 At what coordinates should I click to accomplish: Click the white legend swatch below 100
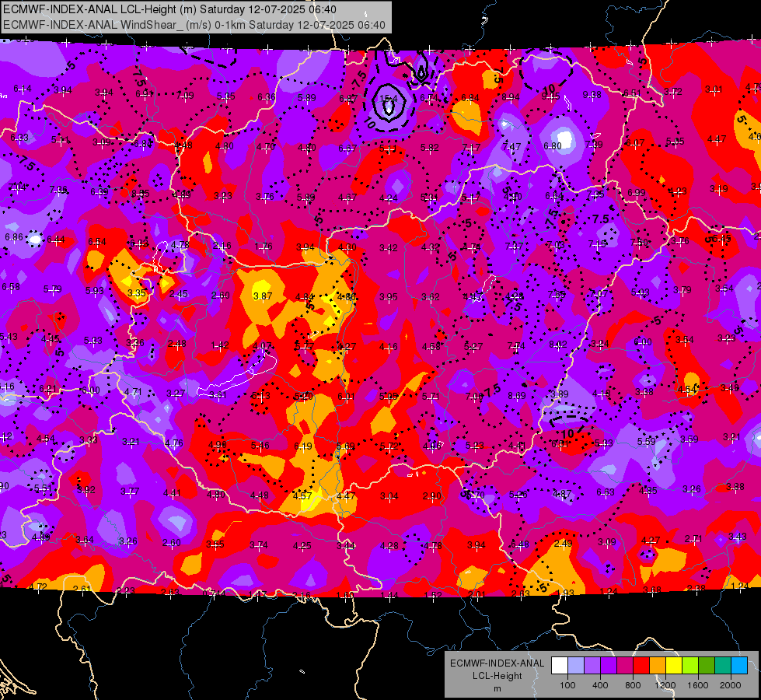pyautogui.click(x=560, y=666)
